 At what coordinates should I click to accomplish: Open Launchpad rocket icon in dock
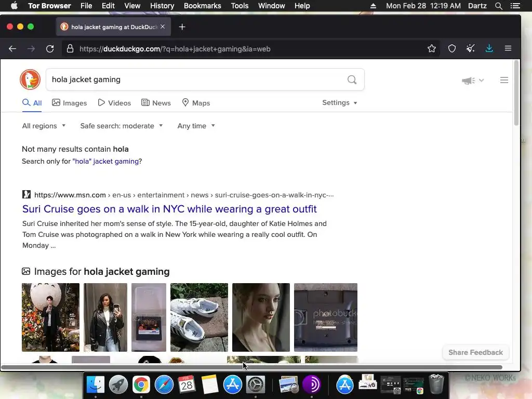[118, 384]
